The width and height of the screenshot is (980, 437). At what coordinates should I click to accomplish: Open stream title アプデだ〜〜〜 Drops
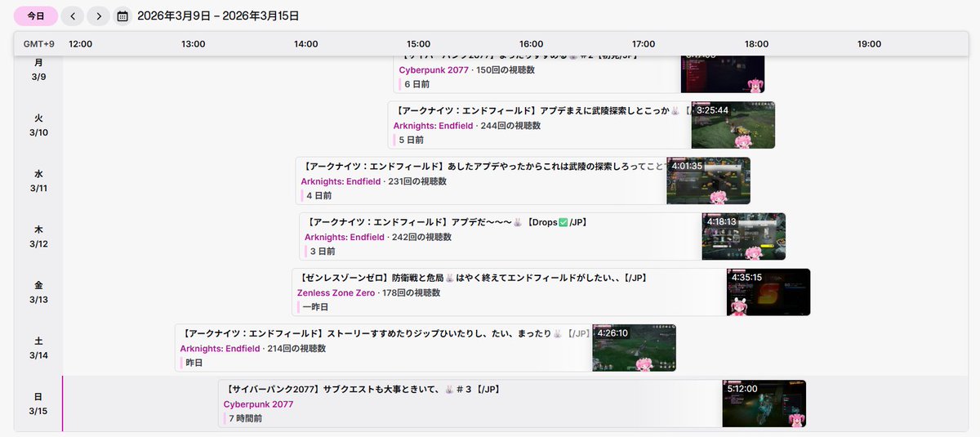[446, 221]
